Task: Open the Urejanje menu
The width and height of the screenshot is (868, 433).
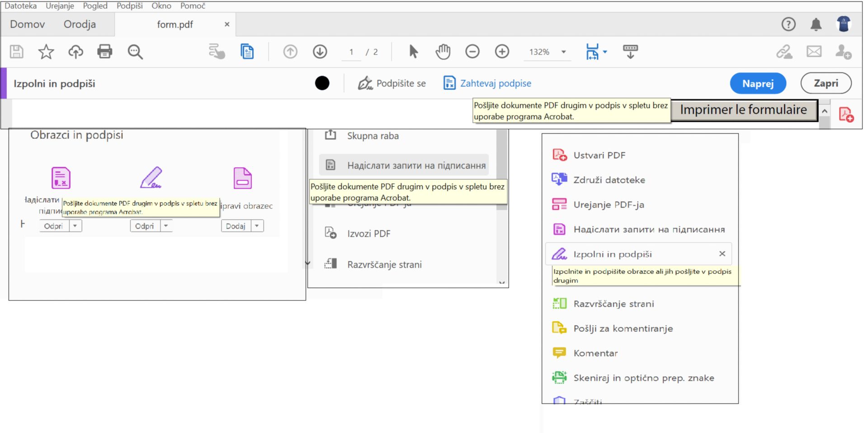Action: (60, 6)
